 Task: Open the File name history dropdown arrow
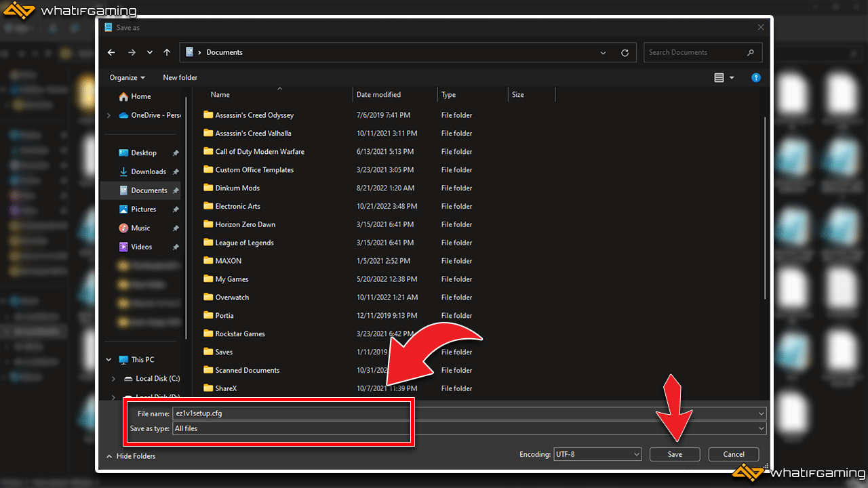coord(762,413)
